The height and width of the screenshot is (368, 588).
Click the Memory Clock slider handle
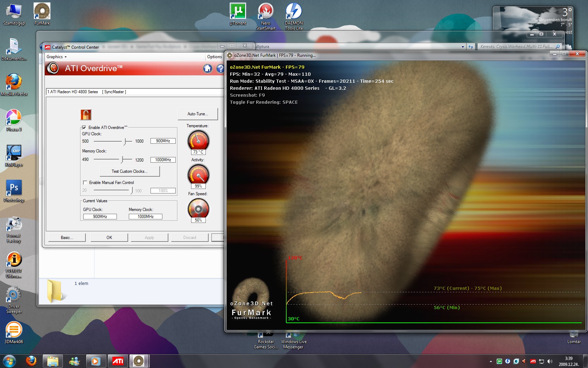122,159
